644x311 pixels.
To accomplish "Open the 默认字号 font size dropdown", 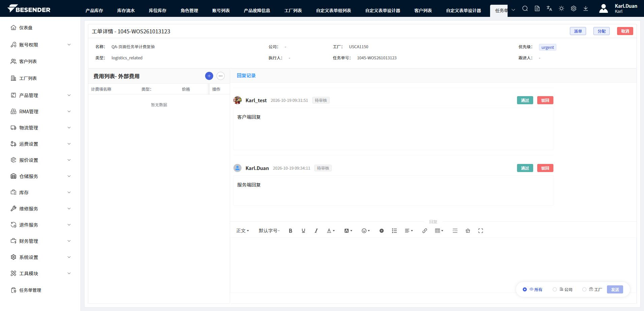I will click(269, 231).
